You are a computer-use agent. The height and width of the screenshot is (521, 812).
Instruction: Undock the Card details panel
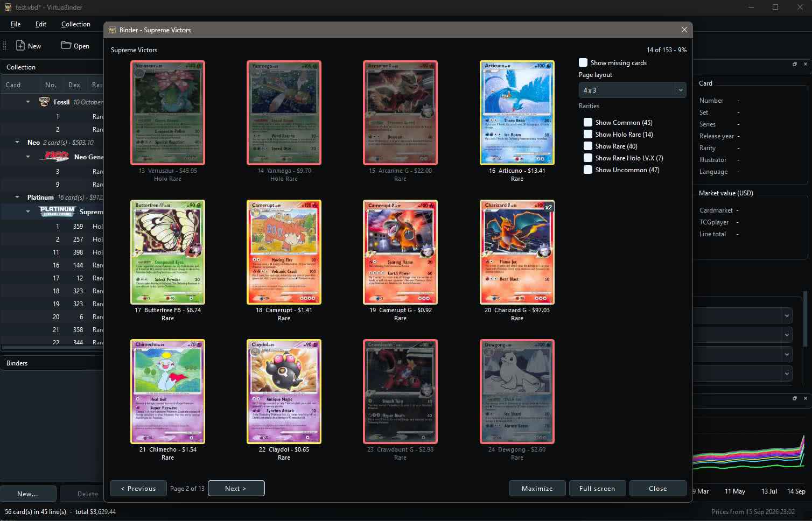pos(794,64)
